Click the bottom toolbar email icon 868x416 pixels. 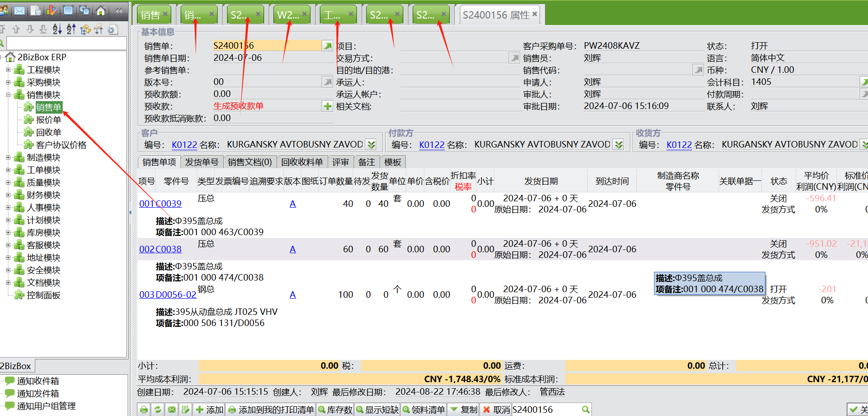coord(172,410)
